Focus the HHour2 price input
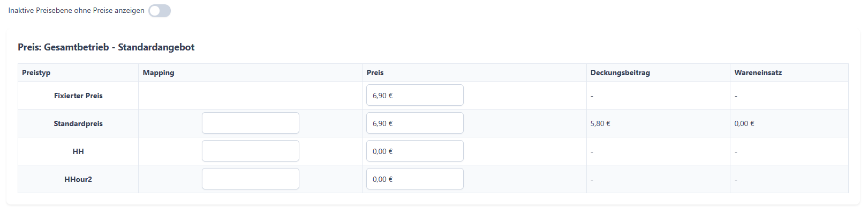 (x=415, y=179)
